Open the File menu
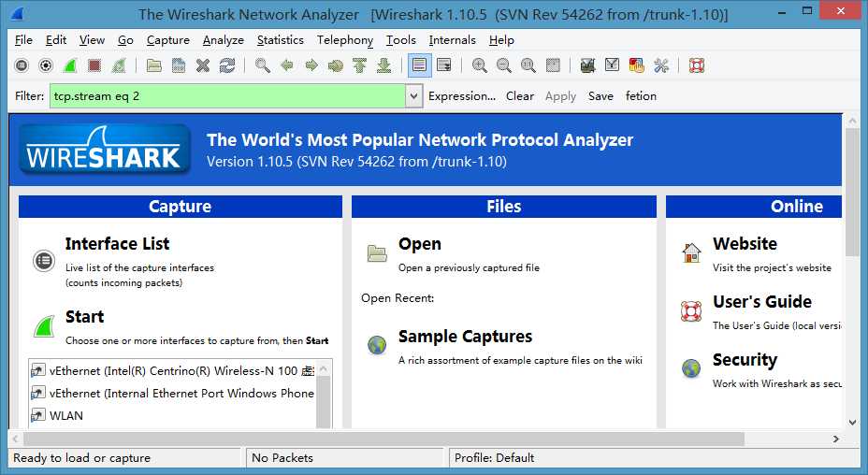 (23, 40)
